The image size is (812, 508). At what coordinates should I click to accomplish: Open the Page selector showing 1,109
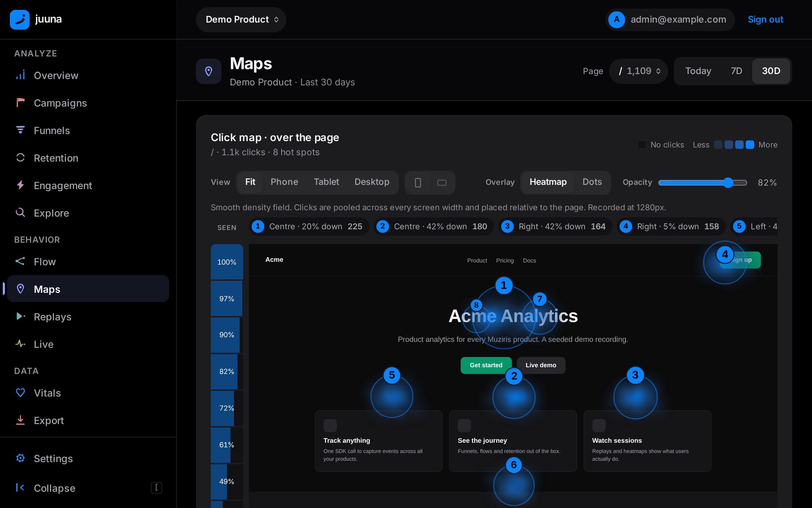click(x=638, y=71)
